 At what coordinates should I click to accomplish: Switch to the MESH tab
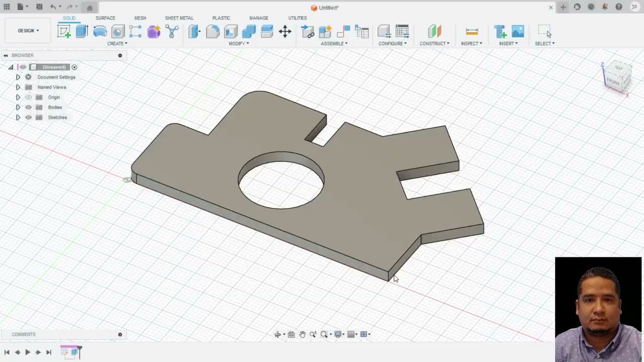[140, 18]
